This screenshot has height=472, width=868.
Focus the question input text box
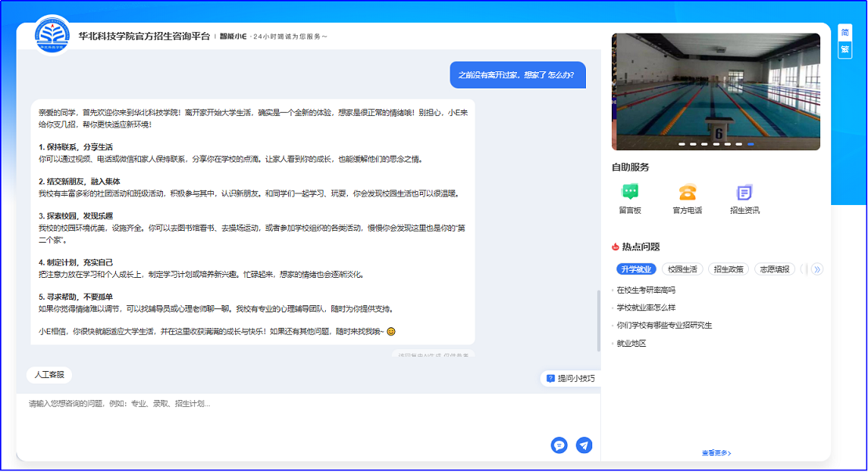click(x=282, y=415)
